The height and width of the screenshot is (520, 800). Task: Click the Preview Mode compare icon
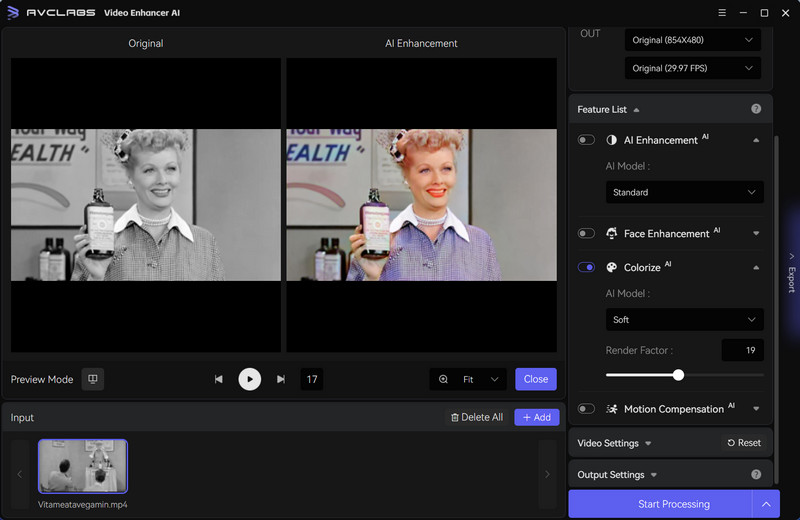coord(92,379)
